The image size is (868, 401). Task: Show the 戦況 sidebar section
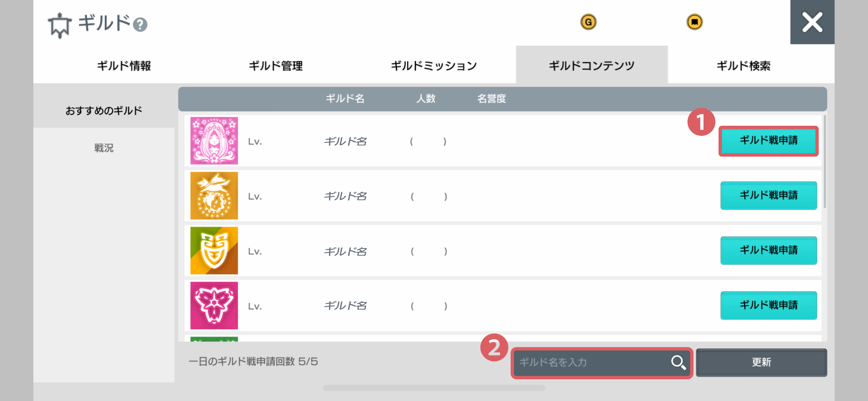[104, 148]
